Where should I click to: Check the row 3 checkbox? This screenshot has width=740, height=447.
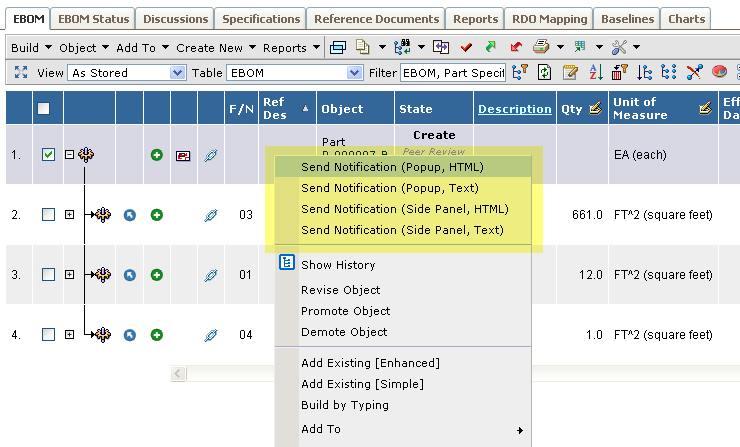[48, 275]
